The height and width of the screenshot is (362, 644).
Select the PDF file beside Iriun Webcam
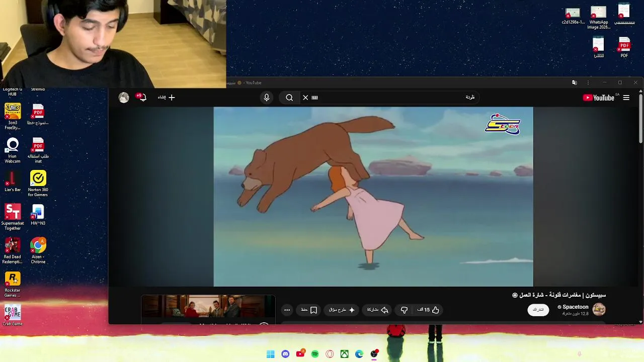point(38,150)
